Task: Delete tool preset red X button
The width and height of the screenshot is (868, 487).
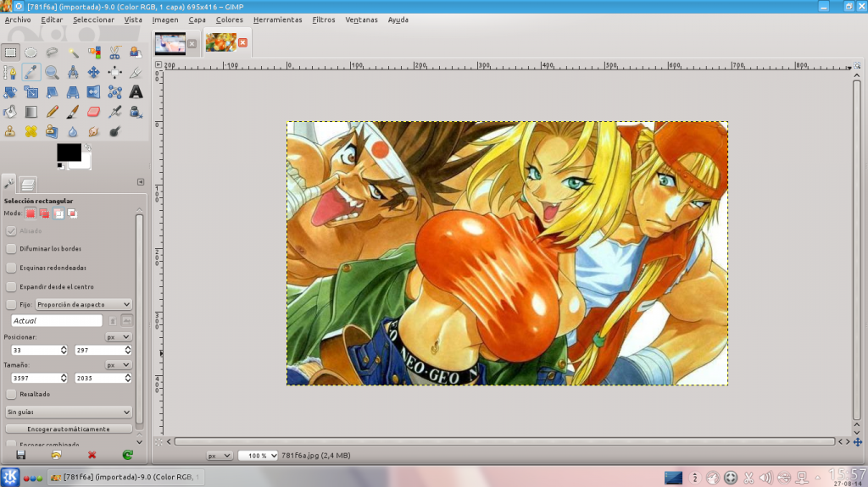Action: 92,454
